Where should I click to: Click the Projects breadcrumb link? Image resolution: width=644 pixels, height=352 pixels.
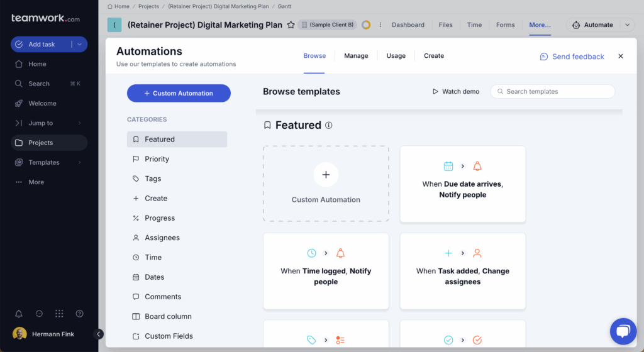click(x=148, y=6)
